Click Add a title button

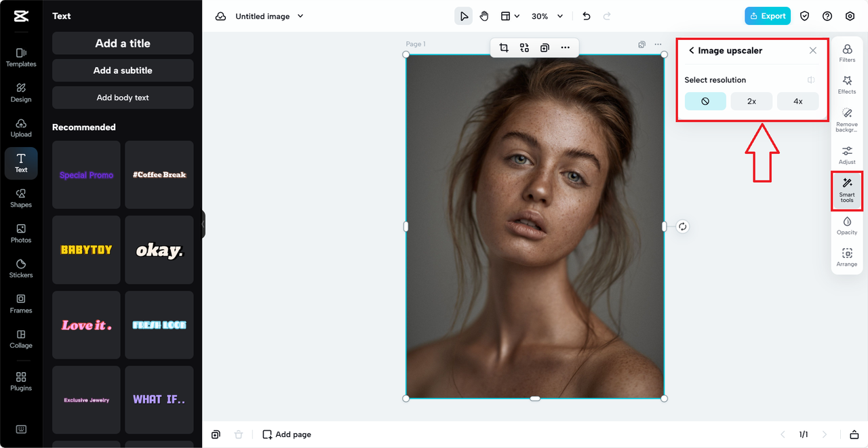pyautogui.click(x=123, y=43)
